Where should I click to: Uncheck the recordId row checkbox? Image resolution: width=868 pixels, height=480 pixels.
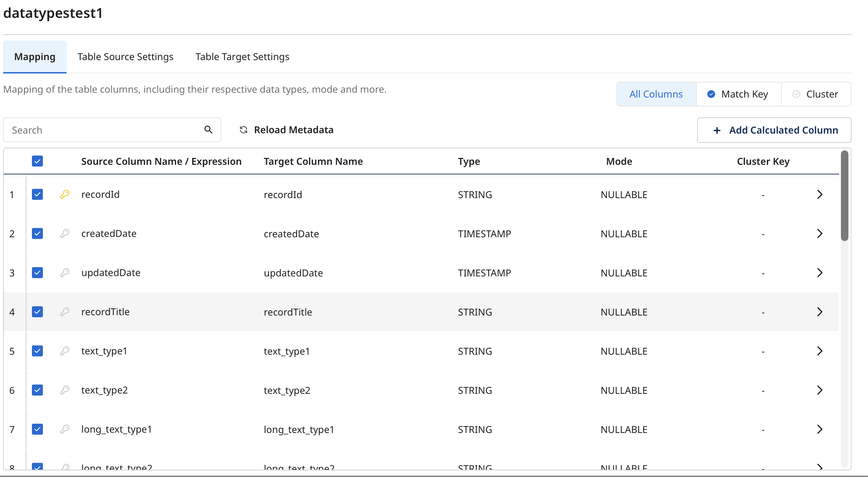tap(37, 194)
